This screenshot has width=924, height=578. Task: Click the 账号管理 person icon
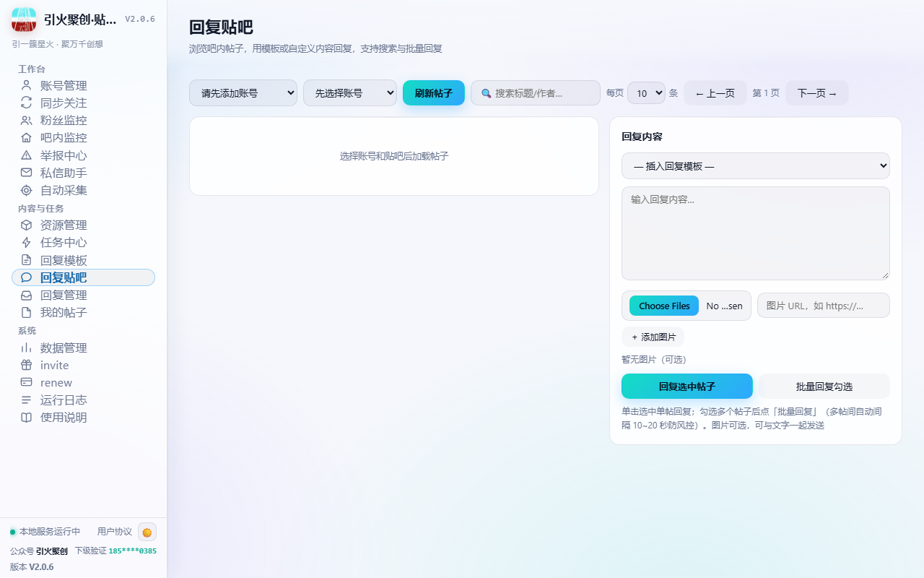pos(27,85)
